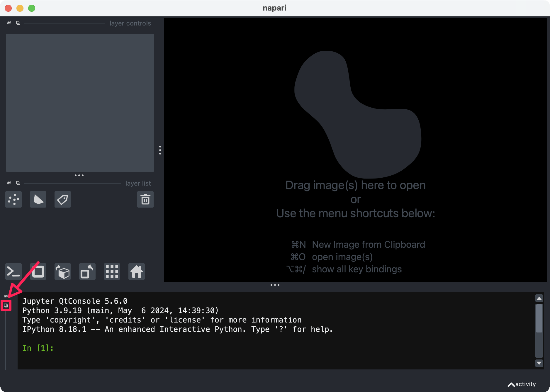This screenshot has width=550, height=392.
Task: Toggle grid mode view
Action: 112,271
